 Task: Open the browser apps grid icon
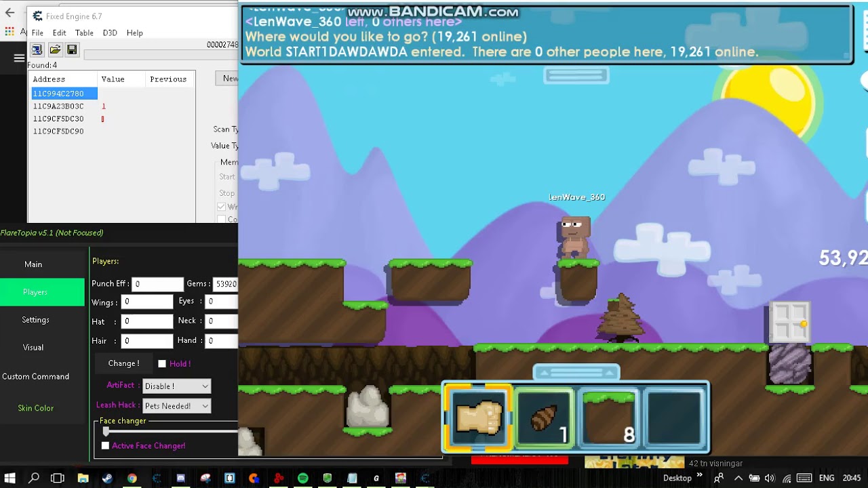coord(9,31)
